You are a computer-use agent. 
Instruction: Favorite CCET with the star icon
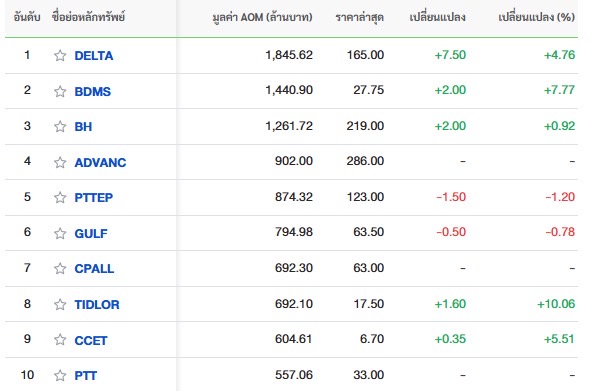(x=60, y=340)
